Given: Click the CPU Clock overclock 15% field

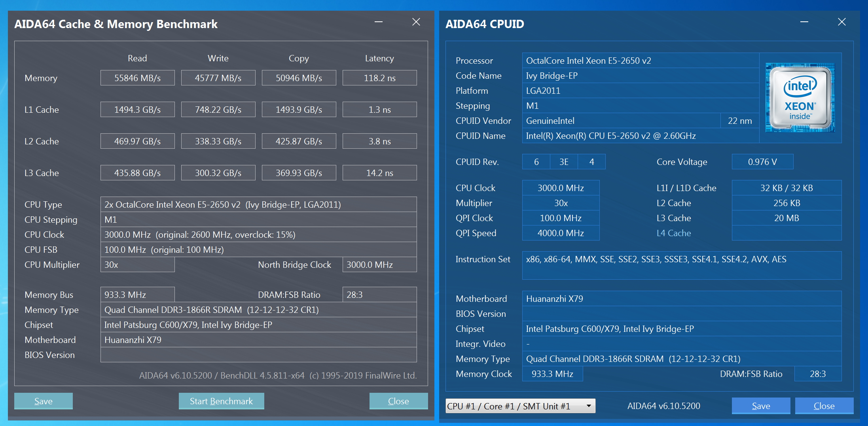Looking at the screenshot, I should tap(259, 235).
